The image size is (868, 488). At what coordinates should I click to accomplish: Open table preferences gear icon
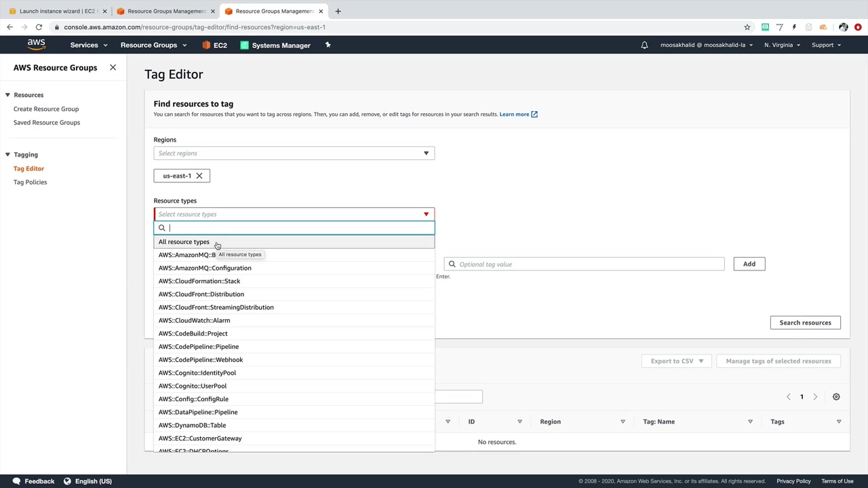(836, 397)
